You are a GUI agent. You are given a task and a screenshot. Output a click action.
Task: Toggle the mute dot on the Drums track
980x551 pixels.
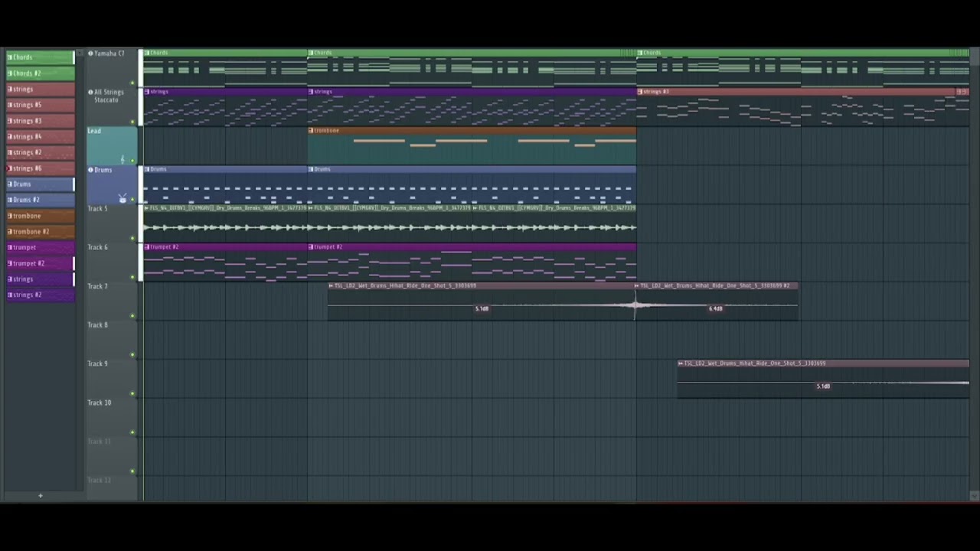pyautogui.click(x=132, y=200)
